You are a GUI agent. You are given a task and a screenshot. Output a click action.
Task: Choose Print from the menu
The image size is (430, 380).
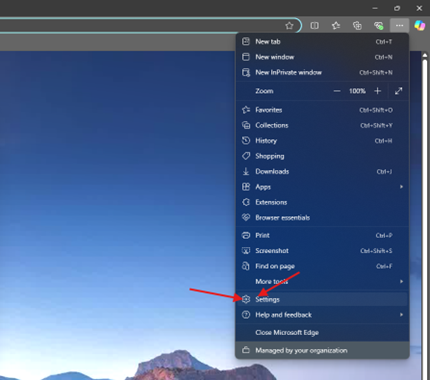pos(322,235)
